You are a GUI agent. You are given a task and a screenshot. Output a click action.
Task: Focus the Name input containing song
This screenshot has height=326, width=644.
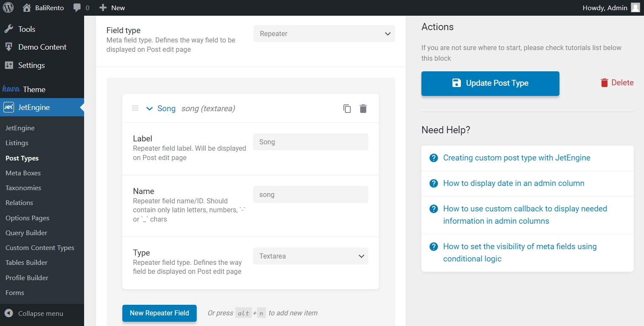tap(311, 194)
